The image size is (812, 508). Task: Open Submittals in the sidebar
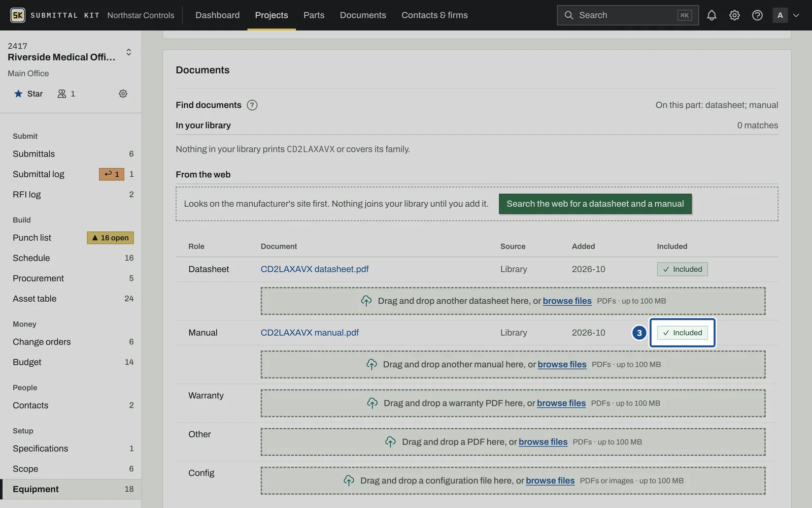(x=71, y=154)
